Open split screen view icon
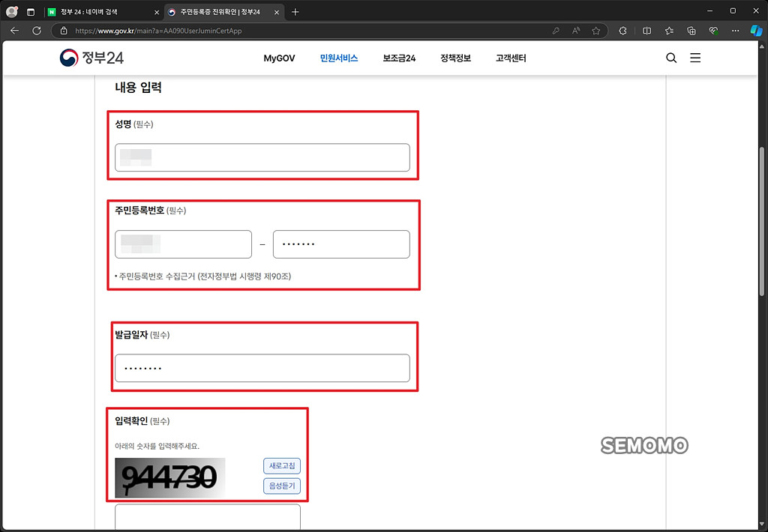768x532 pixels. tap(646, 30)
